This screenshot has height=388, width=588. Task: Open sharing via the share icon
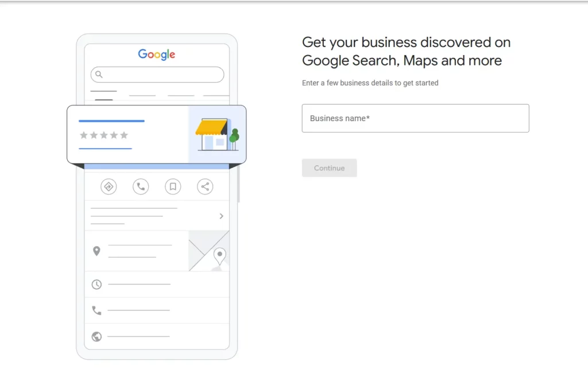[205, 187]
